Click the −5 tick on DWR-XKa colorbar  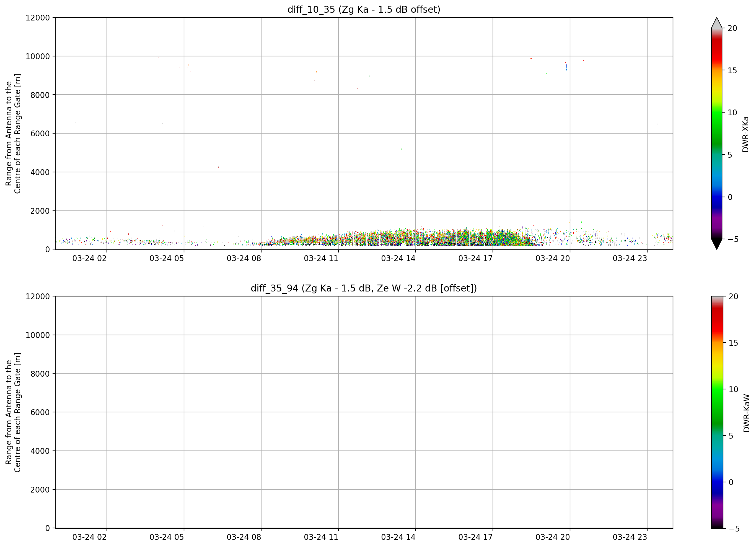[733, 239]
